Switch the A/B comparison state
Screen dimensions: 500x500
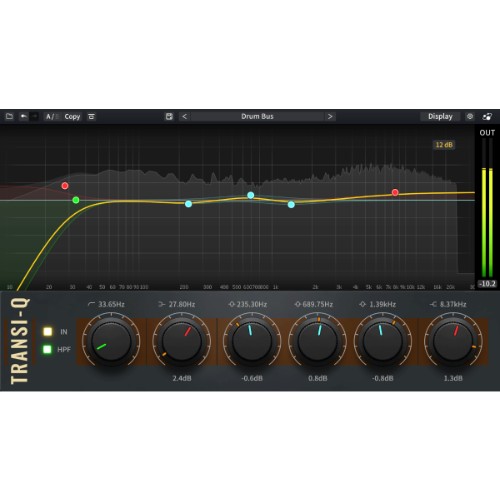pos(52,117)
